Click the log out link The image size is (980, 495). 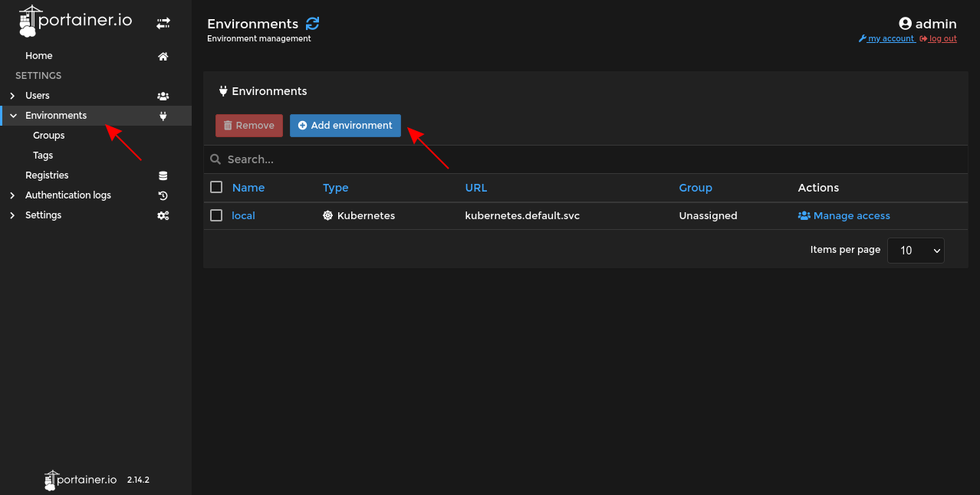[x=939, y=39]
